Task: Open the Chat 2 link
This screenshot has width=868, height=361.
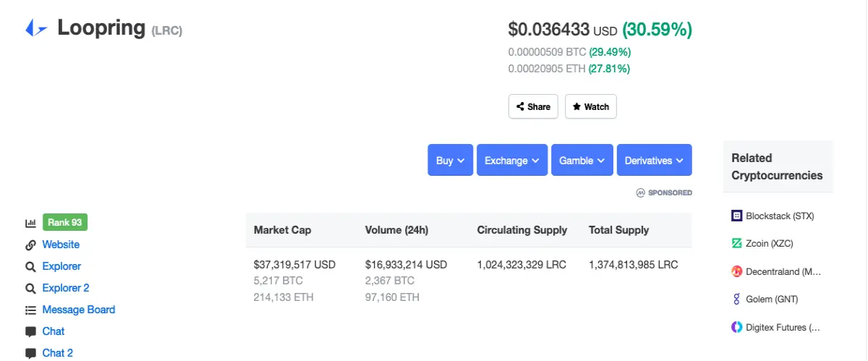Action: pos(58,353)
